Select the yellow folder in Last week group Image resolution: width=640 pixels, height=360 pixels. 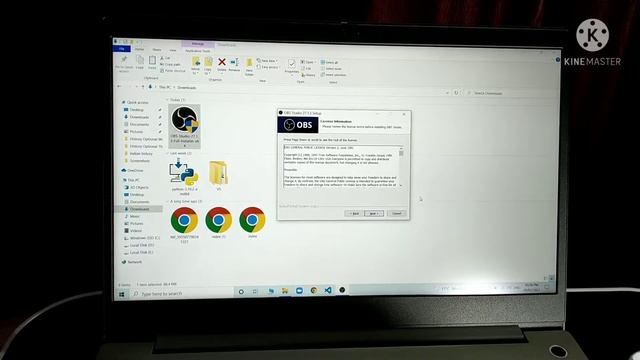(x=218, y=175)
